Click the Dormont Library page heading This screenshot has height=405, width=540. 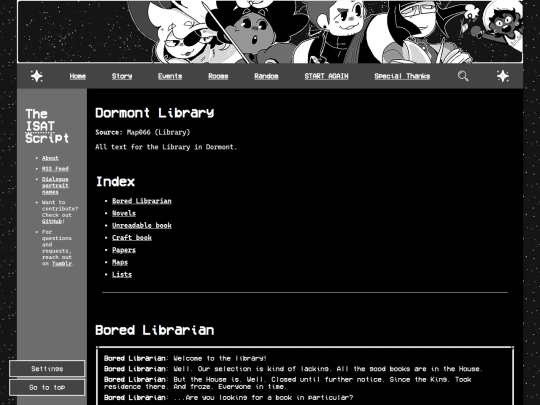(155, 113)
